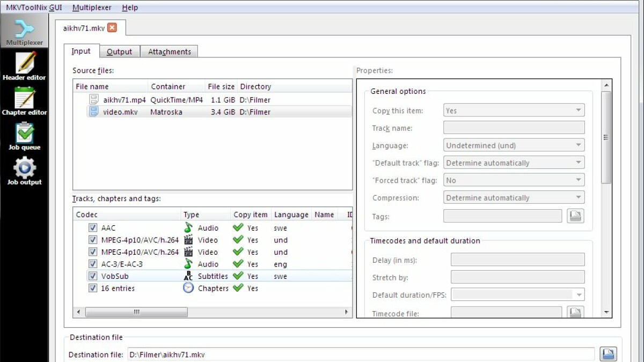The height and width of the screenshot is (362, 644).
Task: Toggle the 16 entries chapters checkbox
Action: (x=93, y=288)
